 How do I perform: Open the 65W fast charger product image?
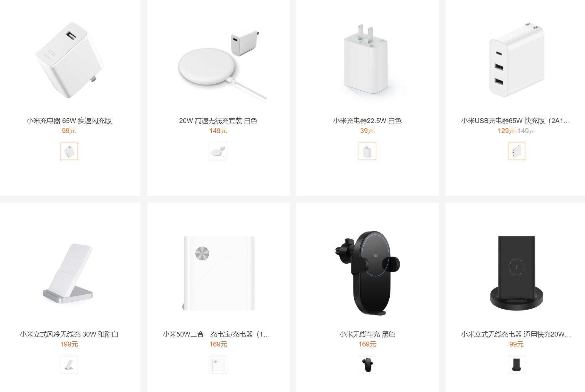(x=69, y=60)
